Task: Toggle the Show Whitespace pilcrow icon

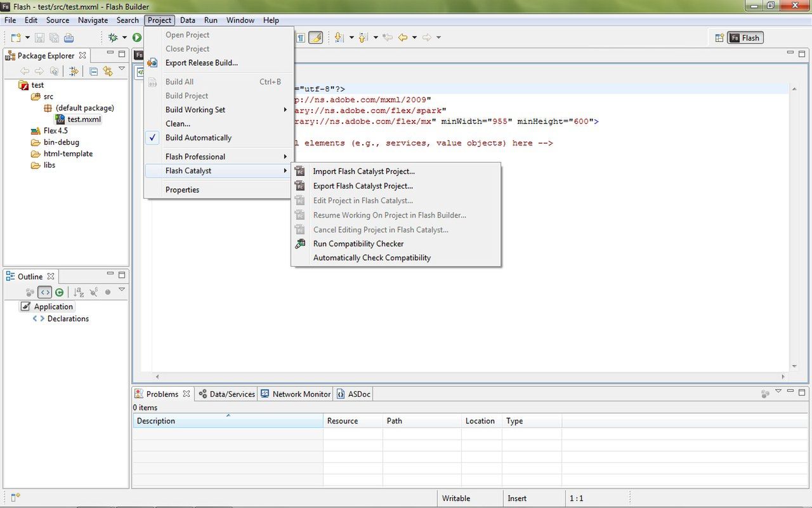Action: [x=301, y=37]
